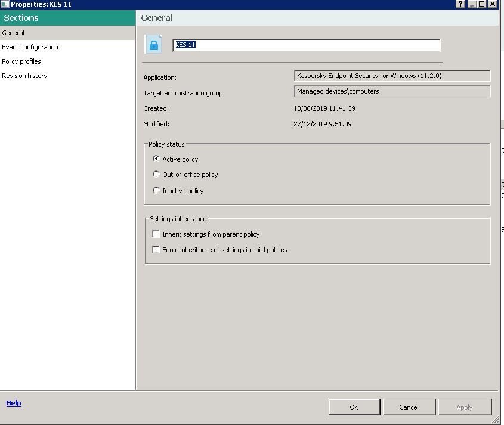Click the window resize grip
The height and width of the screenshot is (425, 504).
[495, 420]
